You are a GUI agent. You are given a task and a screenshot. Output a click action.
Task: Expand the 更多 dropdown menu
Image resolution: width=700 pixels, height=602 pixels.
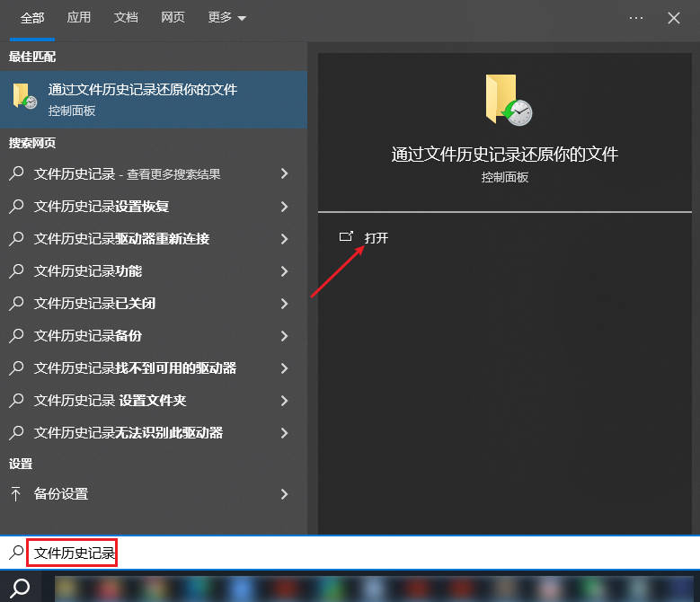[226, 18]
